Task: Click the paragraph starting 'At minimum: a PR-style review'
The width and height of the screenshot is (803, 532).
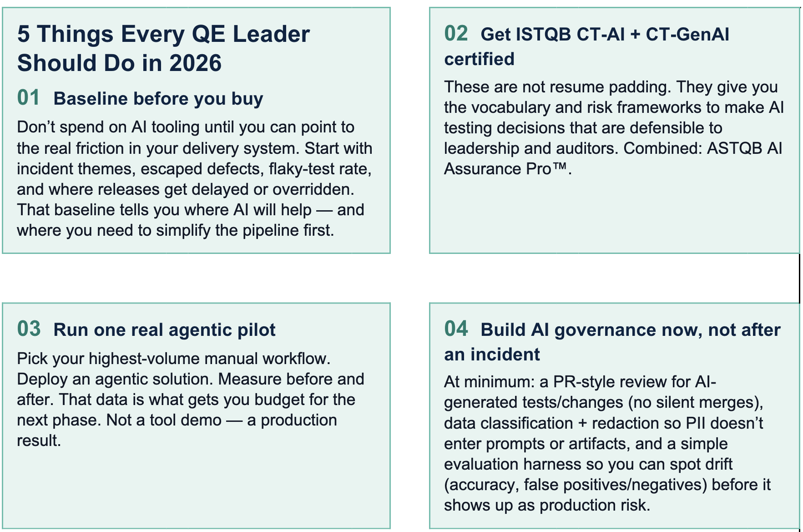Action: coord(607,443)
